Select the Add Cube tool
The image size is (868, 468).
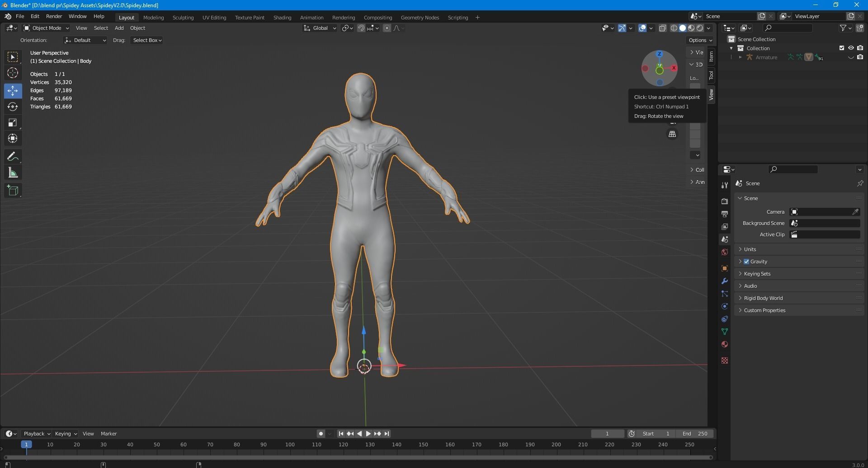point(13,190)
